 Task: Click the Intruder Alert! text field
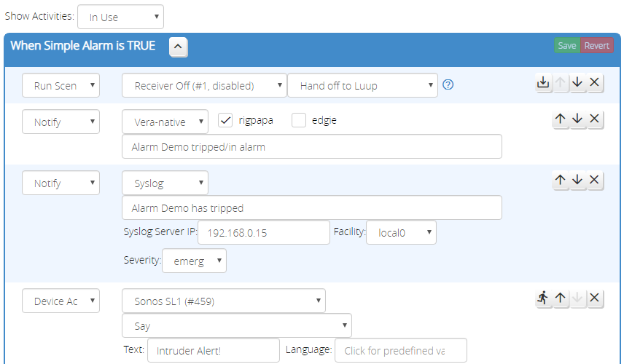(x=213, y=350)
